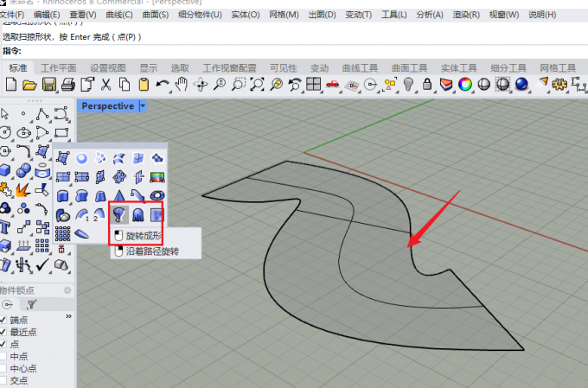The height and width of the screenshot is (388, 588).
Task: Enable the 中点 osnap checkbox
Action: click(3, 356)
